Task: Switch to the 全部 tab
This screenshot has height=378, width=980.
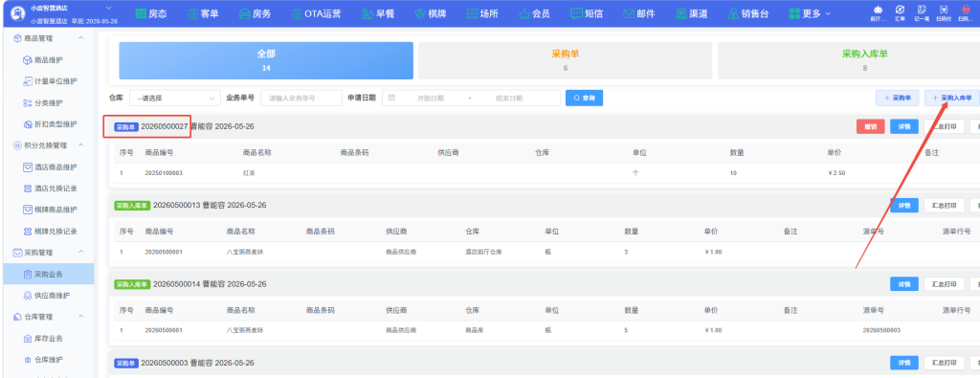Action: pos(266,60)
